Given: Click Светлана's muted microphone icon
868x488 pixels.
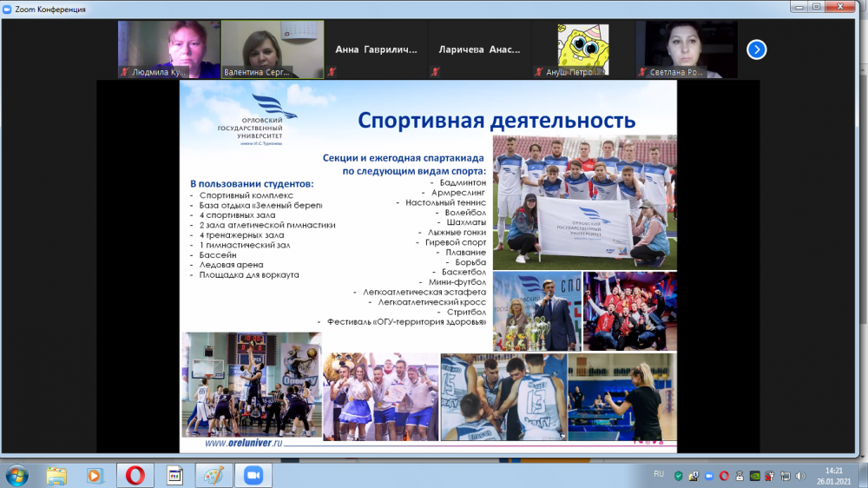Looking at the screenshot, I should point(642,73).
